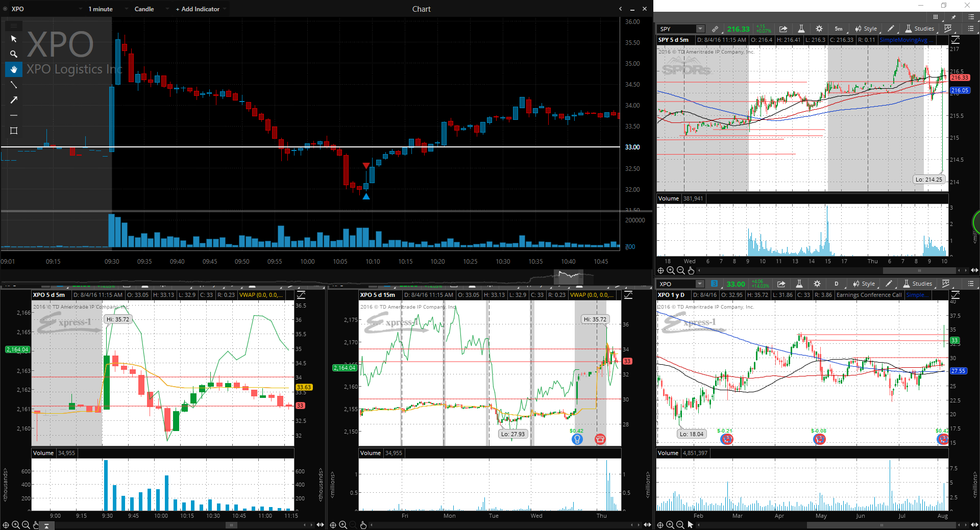Toggle the radio dot left of XPO symbol
The width and height of the screenshot is (980, 530).
(6, 9)
